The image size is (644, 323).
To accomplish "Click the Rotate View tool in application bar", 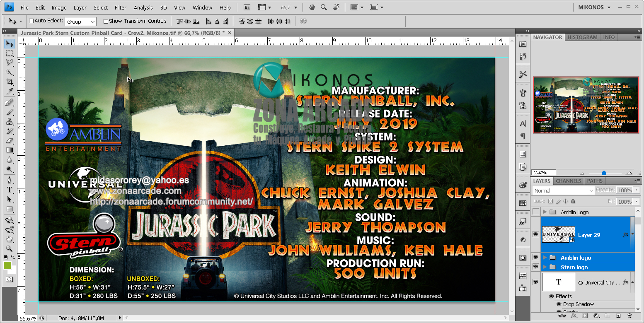I will click(336, 7).
